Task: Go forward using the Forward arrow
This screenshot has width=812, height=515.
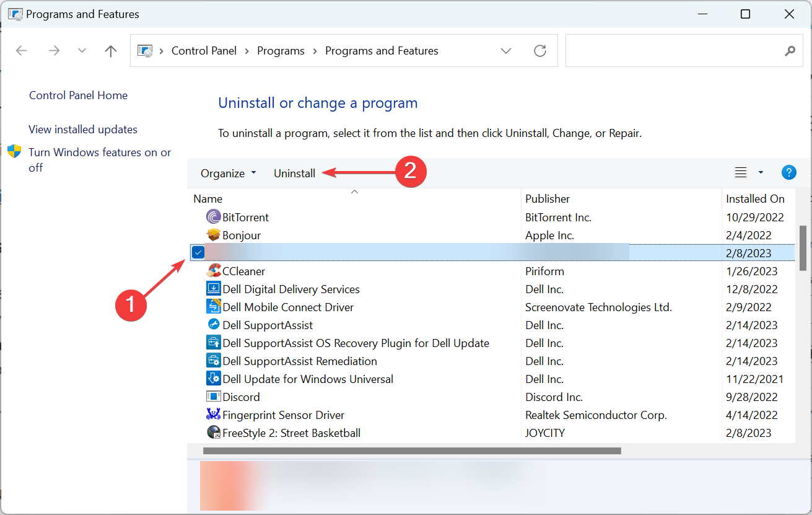Action: click(x=54, y=51)
